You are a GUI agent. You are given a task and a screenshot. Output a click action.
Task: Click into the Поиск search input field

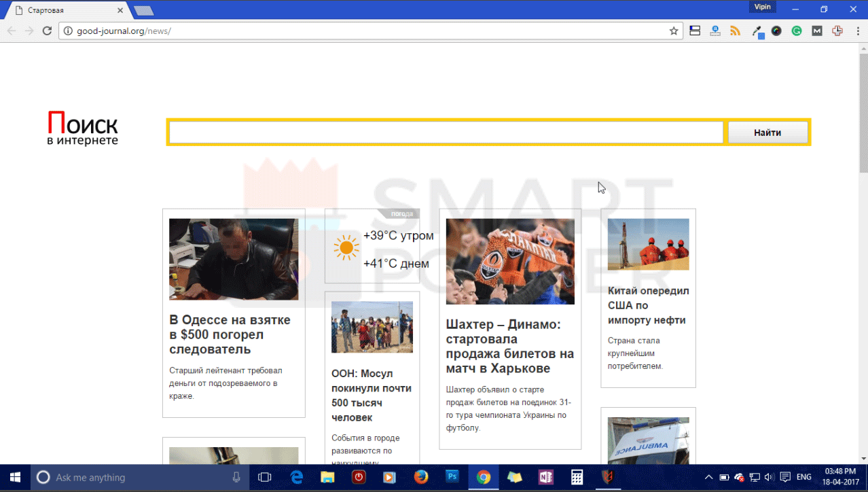(446, 133)
